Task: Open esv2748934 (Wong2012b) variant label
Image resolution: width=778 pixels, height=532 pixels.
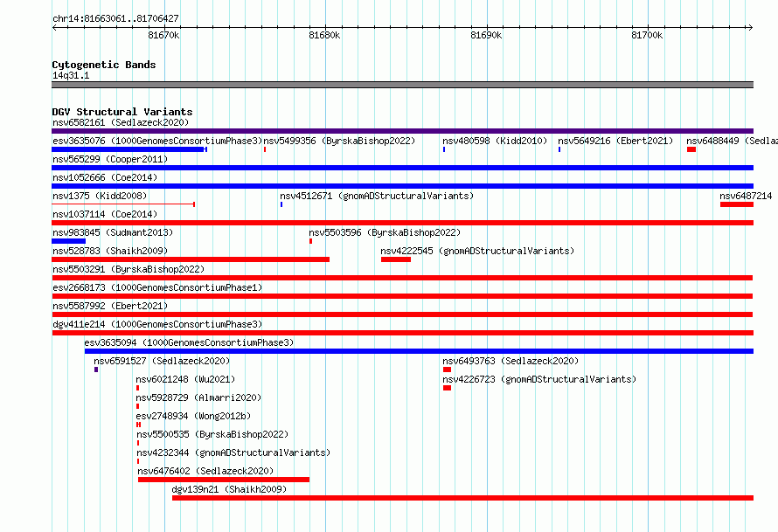Action: click(x=193, y=416)
